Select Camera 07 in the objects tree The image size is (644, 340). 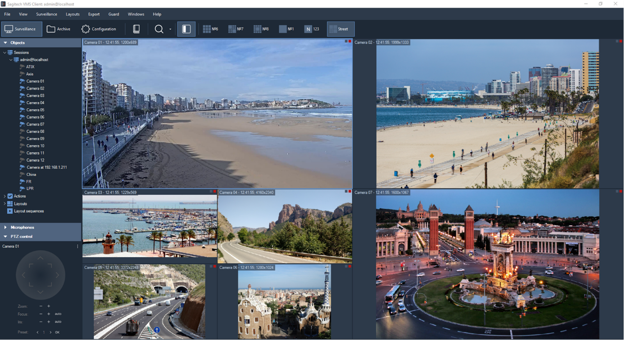pos(35,124)
